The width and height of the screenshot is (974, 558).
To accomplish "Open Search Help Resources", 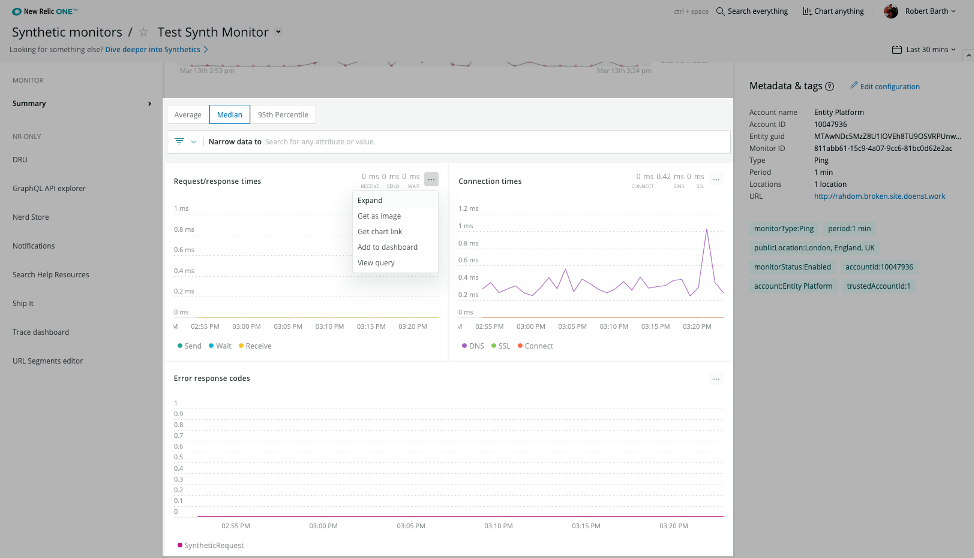I will (51, 275).
